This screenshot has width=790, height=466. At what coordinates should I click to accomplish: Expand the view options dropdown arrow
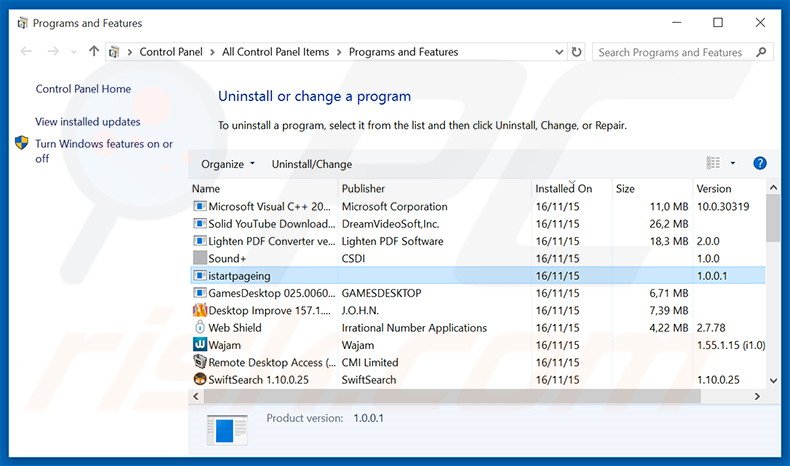tap(733, 163)
